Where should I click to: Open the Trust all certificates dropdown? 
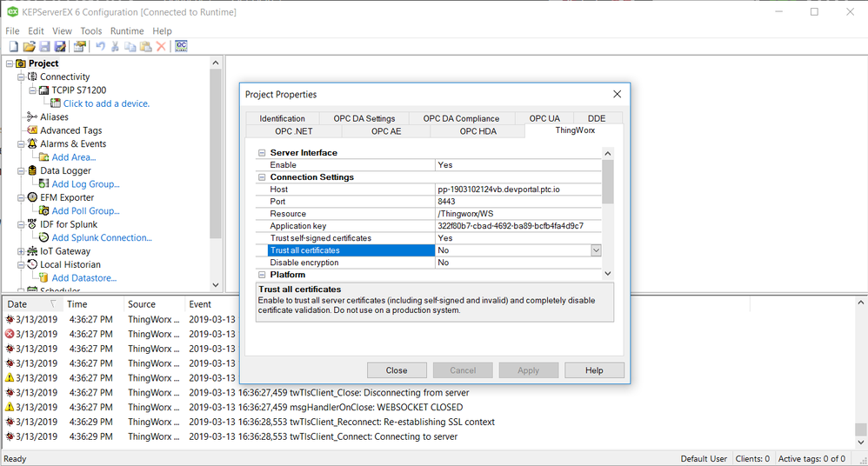[x=596, y=250]
